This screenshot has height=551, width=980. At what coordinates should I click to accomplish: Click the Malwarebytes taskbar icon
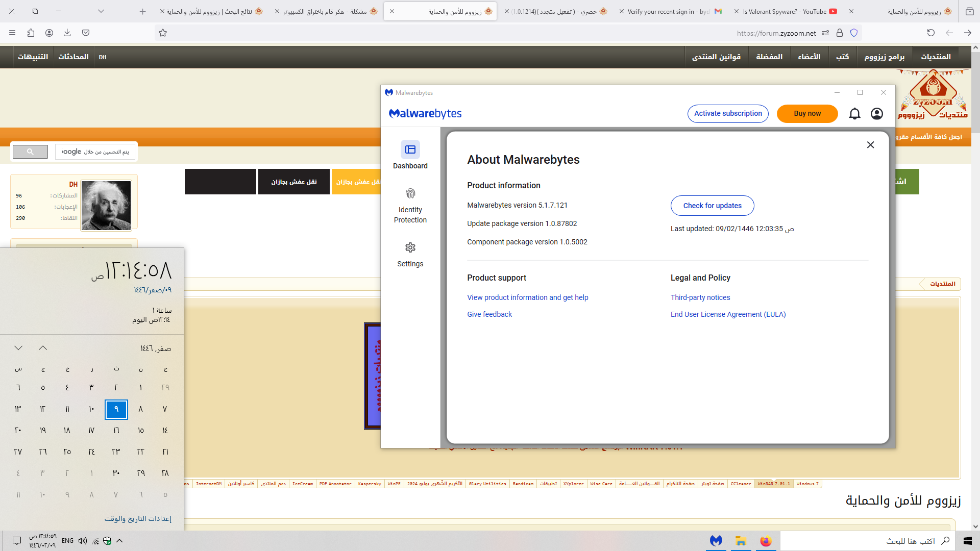coord(716,541)
